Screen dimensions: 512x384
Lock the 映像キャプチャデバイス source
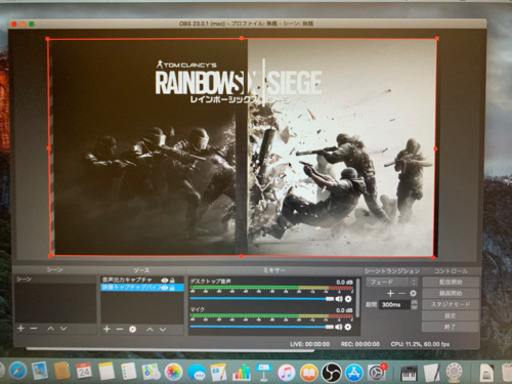click(x=172, y=287)
